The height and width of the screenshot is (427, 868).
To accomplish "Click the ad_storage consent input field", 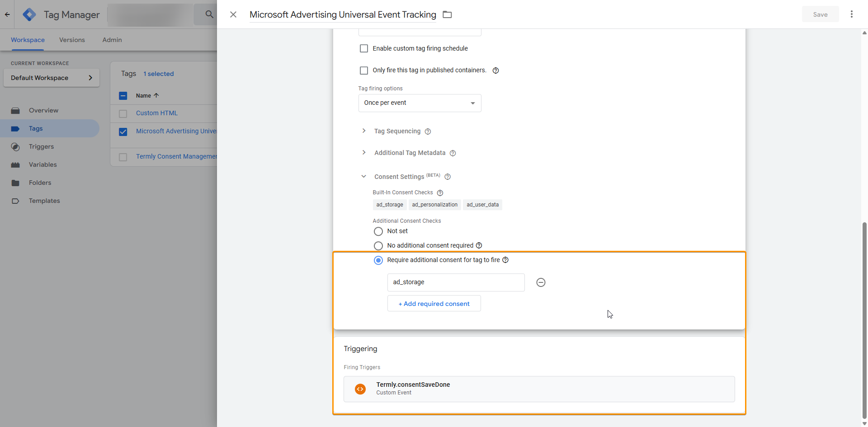I will click(456, 282).
